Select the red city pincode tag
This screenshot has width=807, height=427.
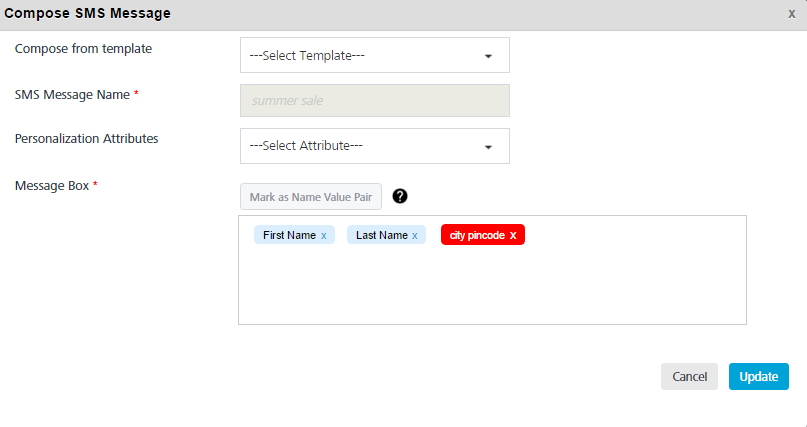pyautogui.click(x=477, y=235)
